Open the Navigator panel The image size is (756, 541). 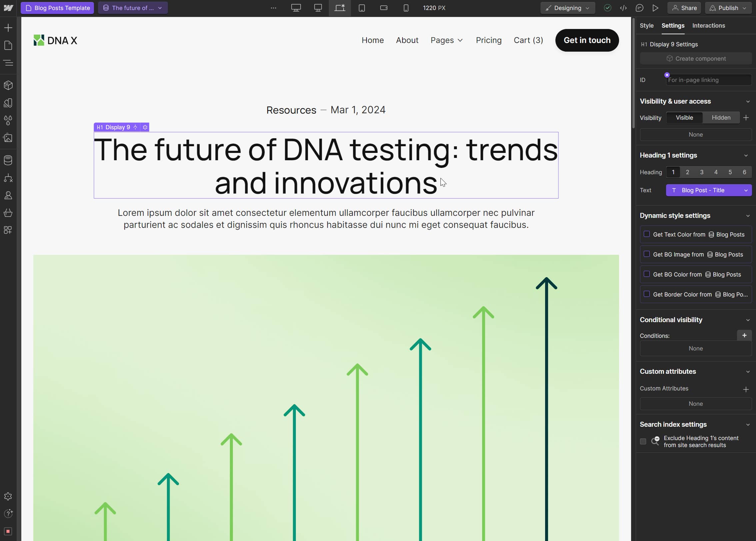(x=8, y=63)
